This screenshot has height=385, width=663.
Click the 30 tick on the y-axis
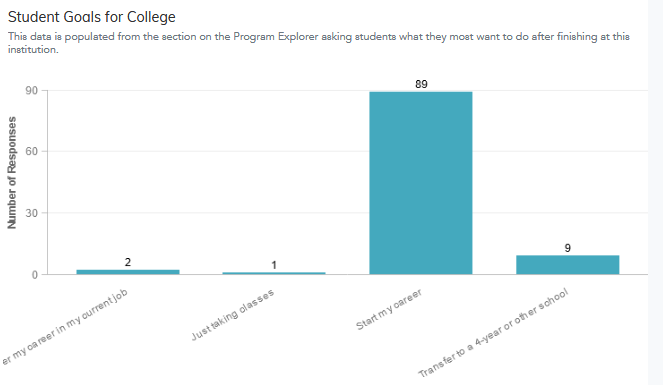(x=31, y=213)
